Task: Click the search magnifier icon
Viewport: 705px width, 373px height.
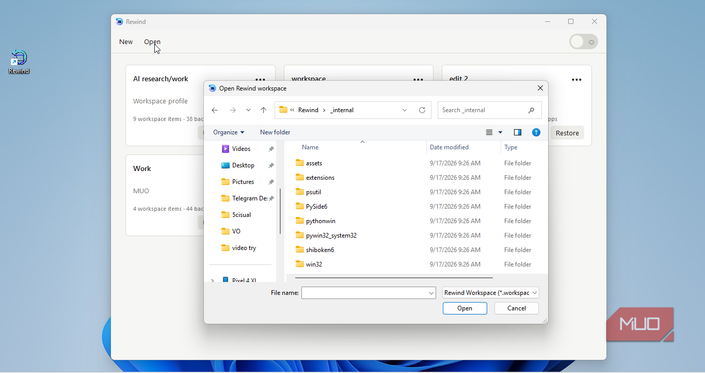Action: [x=531, y=110]
